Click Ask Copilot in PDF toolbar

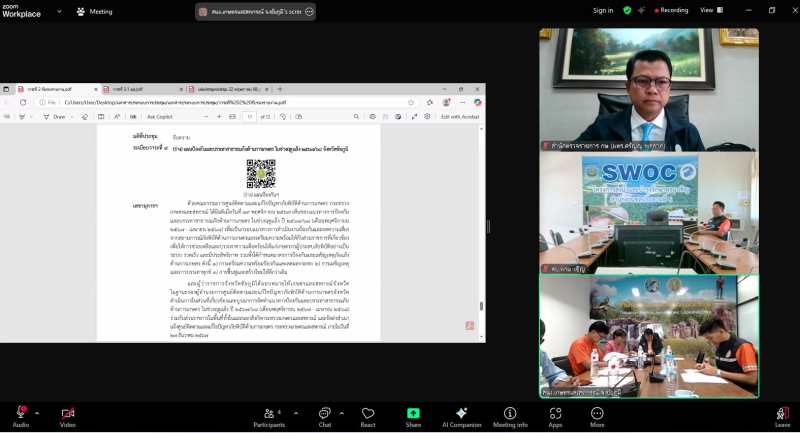point(160,117)
